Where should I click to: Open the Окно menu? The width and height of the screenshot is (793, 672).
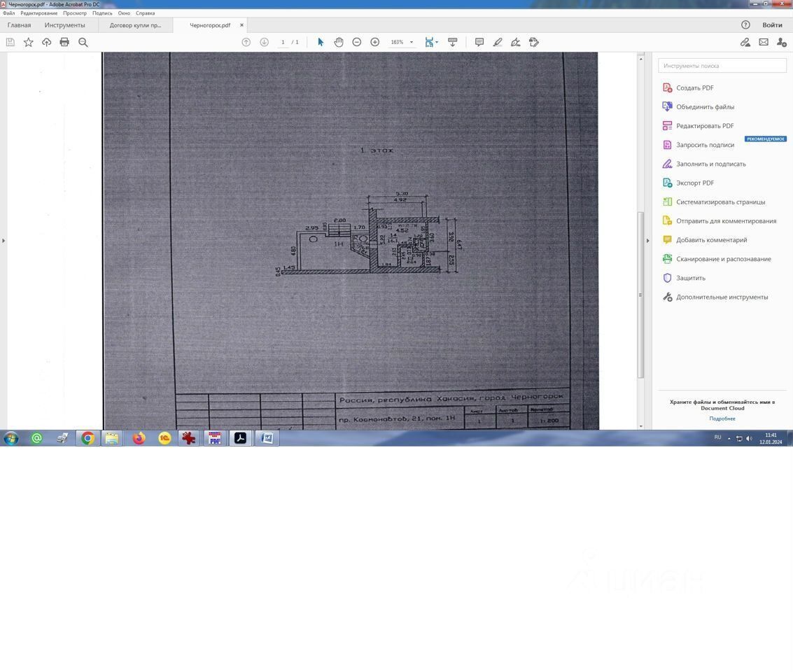[x=124, y=13]
